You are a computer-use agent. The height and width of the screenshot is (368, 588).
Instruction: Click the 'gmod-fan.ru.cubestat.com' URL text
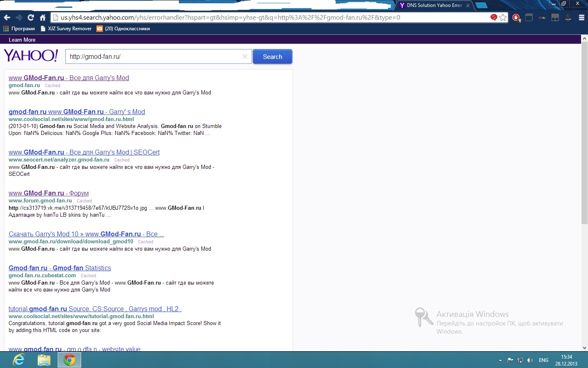(42, 275)
